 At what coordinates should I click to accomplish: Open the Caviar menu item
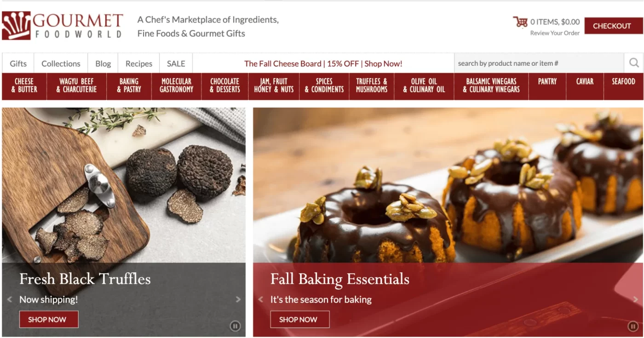click(585, 81)
